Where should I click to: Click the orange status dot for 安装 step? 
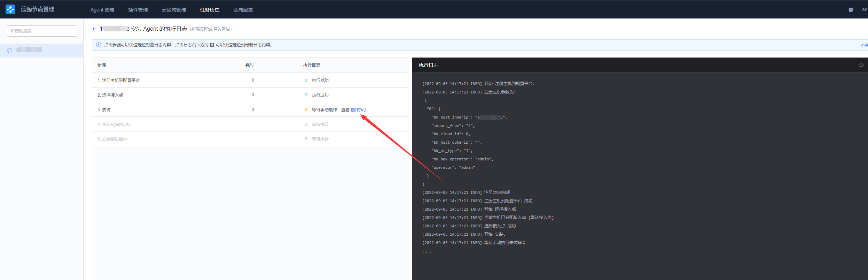coord(306,109)
